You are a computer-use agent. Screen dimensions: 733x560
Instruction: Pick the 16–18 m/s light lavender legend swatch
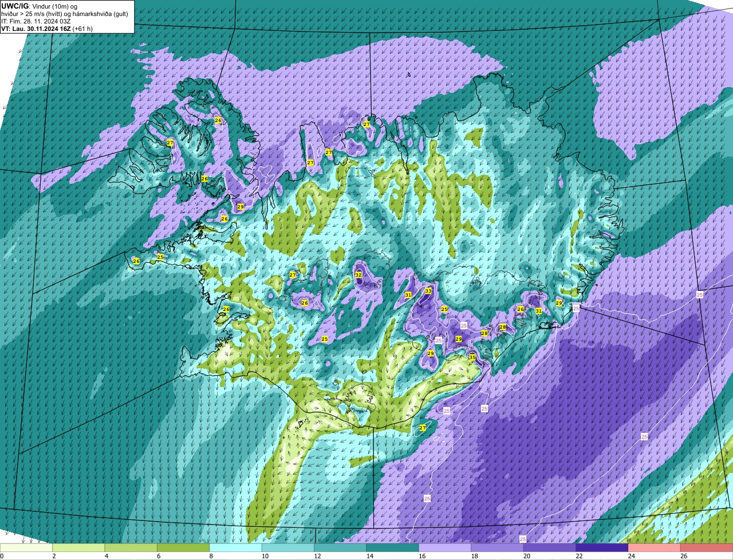coord(445,548)
